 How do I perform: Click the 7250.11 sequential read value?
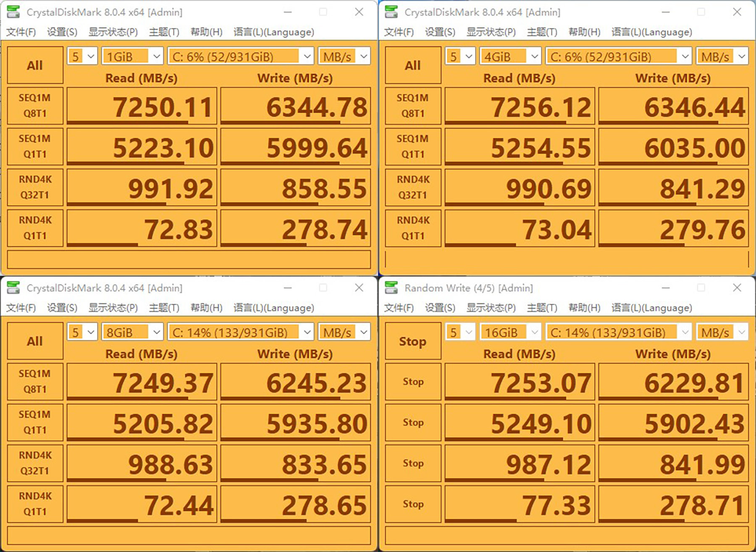(x=142, y=106)
